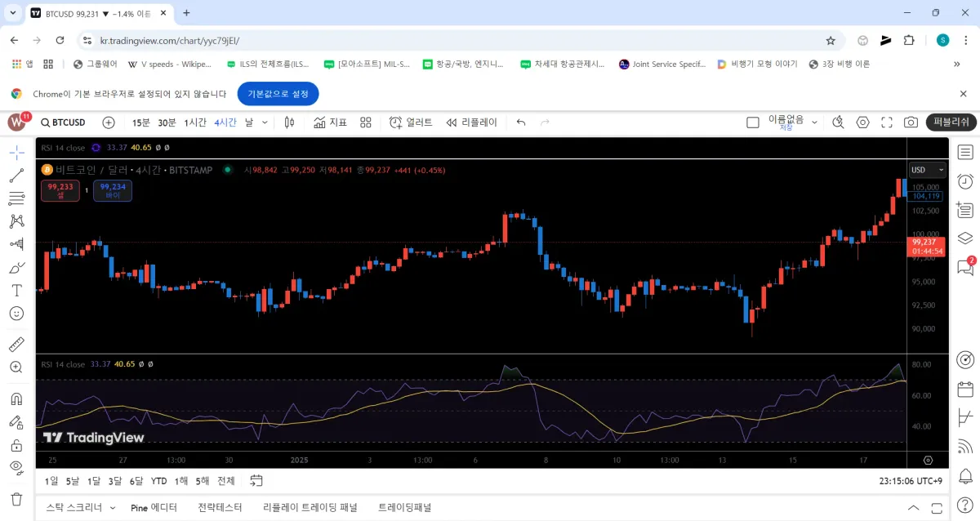Open the chart snapshot camera
Image resolution: width=980 pixels, height=521 pixels.
(x=911, y=122)
